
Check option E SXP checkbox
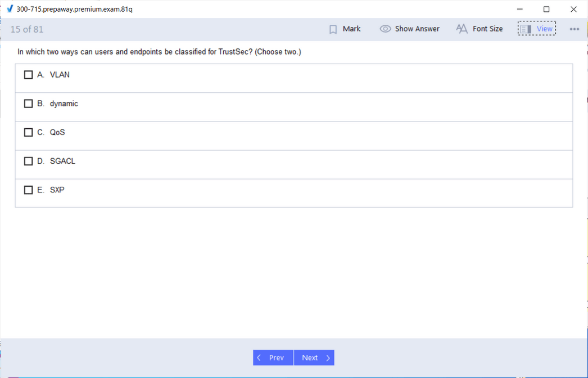(x=28, y=190)
